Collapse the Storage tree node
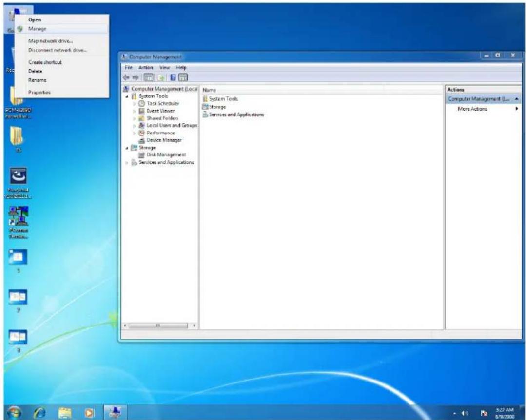 click(x=127, y=148)
